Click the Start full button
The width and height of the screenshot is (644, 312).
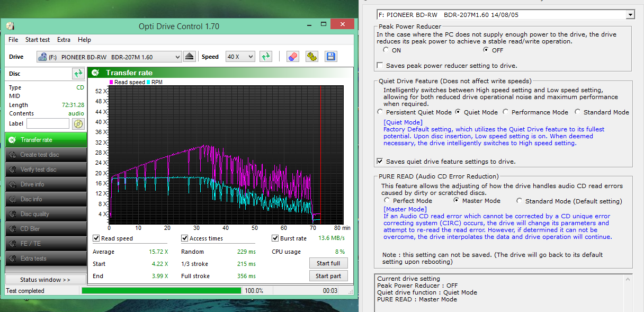point(328,263)
